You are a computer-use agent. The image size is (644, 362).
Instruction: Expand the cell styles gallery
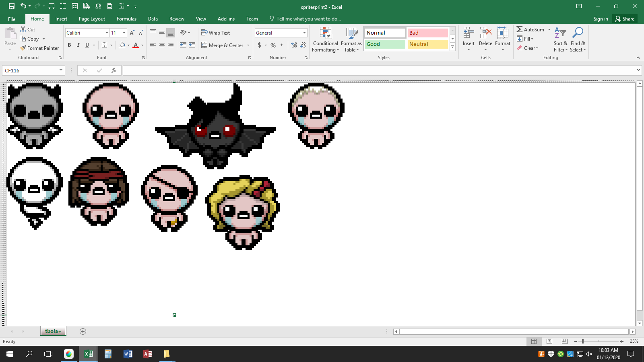tap(452, 47)
